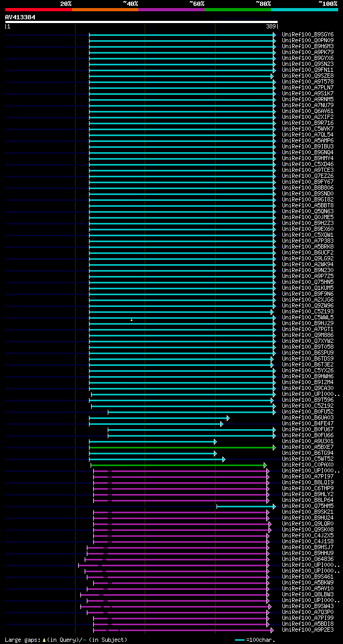The image size is (343, 644).
Task: Select the UniRef100_A2XIF2 label
Action: [308, 117]
